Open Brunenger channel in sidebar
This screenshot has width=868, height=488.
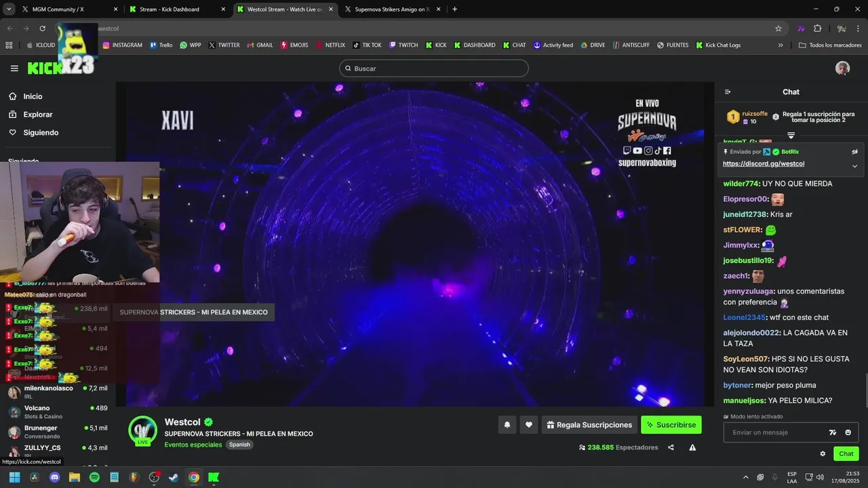point(58,432)
